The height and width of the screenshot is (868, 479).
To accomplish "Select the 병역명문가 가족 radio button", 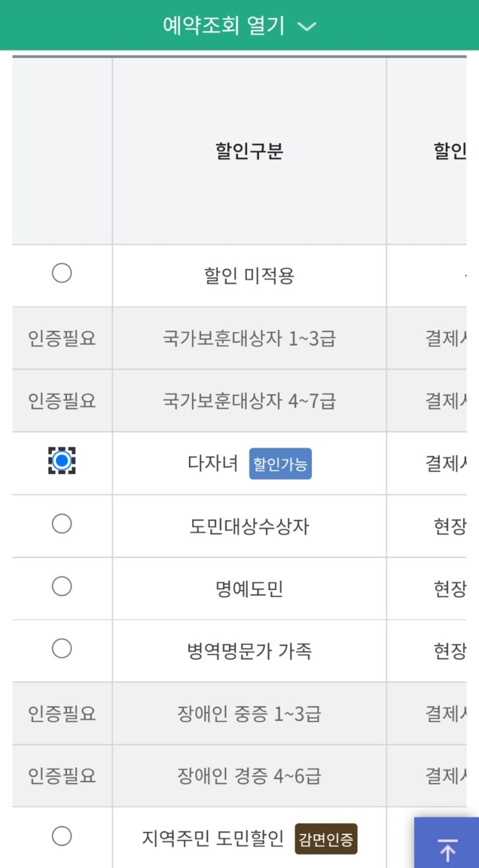I will point(62,649).
